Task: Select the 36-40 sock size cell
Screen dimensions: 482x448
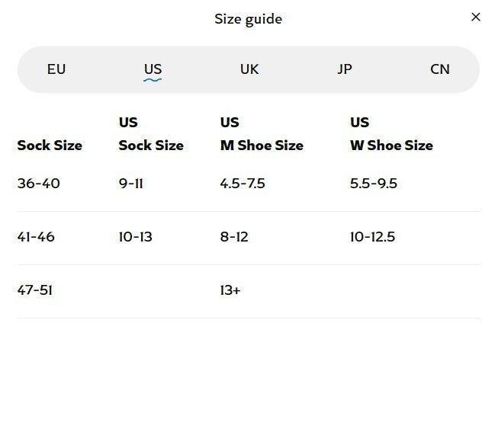Action: tap(38, 184)
